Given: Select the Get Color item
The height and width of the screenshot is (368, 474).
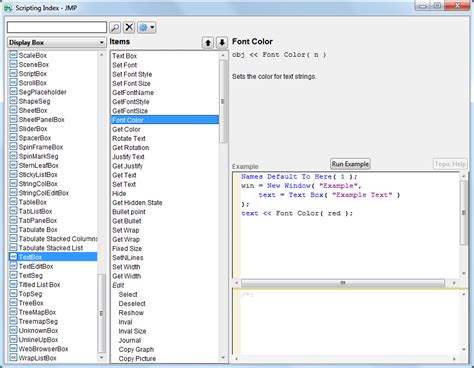Looking at the screenshot, I should point(165,129).
